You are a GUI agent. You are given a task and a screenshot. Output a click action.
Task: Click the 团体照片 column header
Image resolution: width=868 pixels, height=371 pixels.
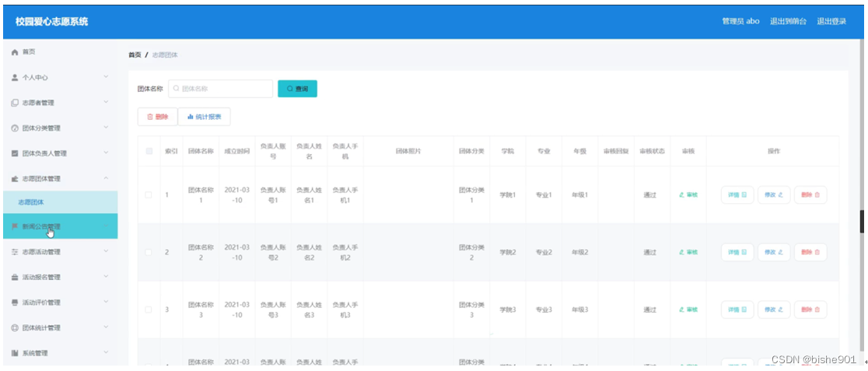click(408, 151)
